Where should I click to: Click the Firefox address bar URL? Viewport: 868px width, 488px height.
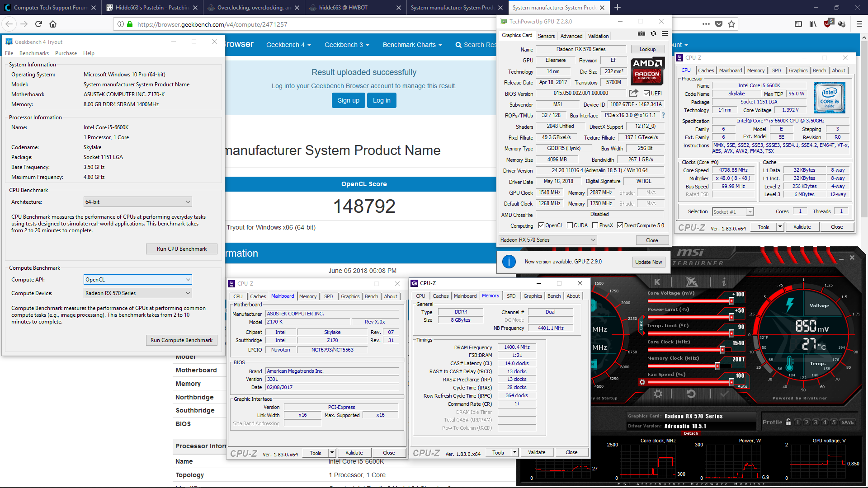click(x=212, y=24)
